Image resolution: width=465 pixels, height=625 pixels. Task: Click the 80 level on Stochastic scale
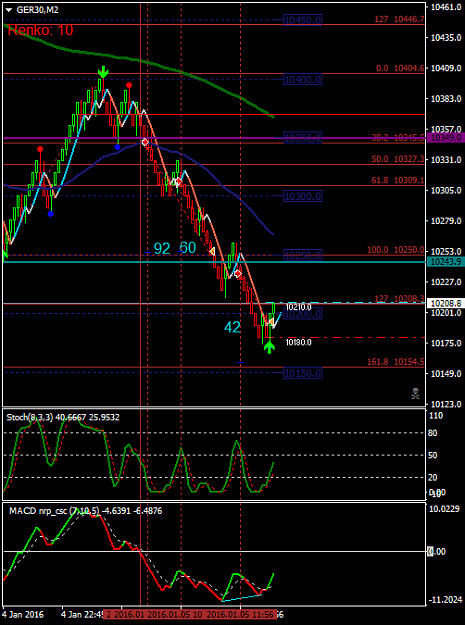pos(434,433)
